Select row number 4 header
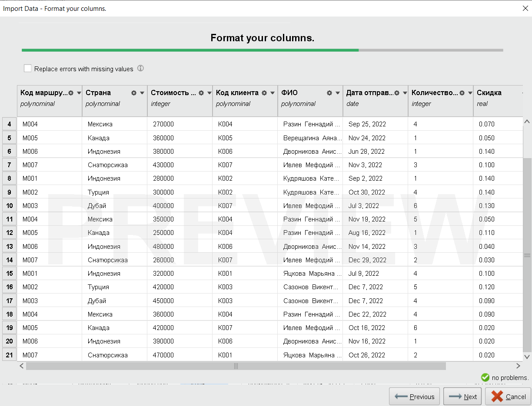 click(x=10, y=124)
